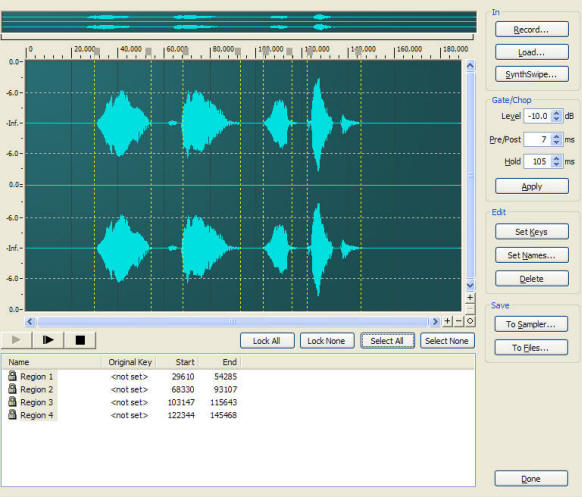Open SynthSwipe
This screenshot has height=497, width=582.
pyautogui.click(x=532, y=74)
